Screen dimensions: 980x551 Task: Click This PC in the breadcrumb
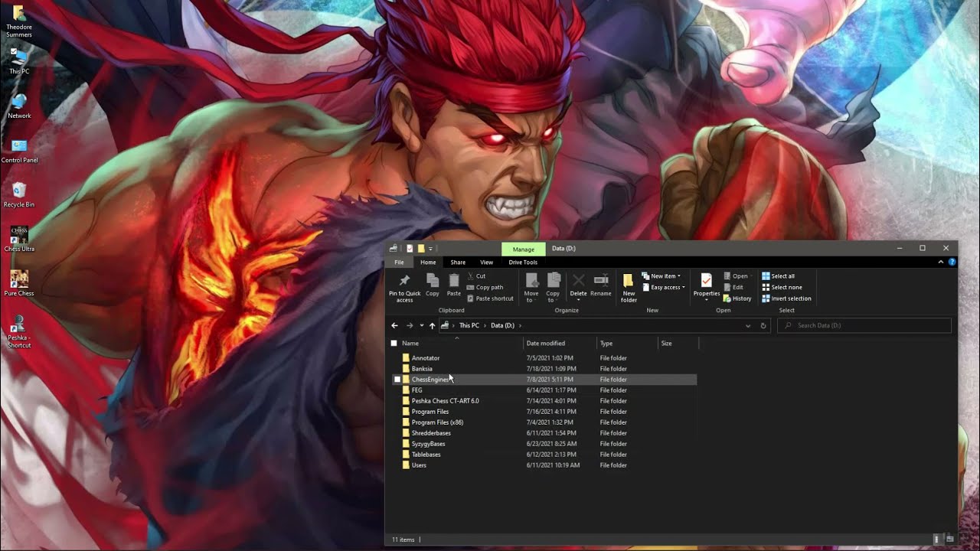tap(469, 325)
